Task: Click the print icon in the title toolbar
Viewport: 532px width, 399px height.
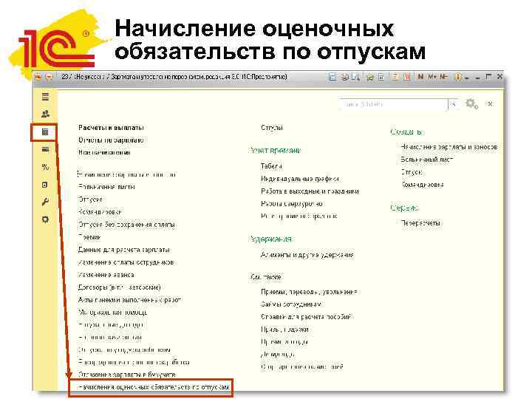Action: click(x=345, y=78)
